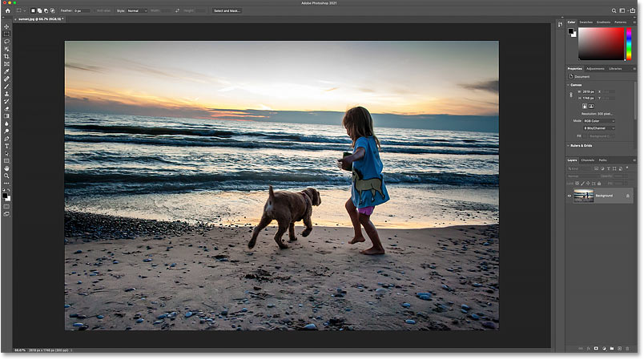The image size is (644, 360).
Task: Choose Intersect with selection mode
Action: (53, 10)
